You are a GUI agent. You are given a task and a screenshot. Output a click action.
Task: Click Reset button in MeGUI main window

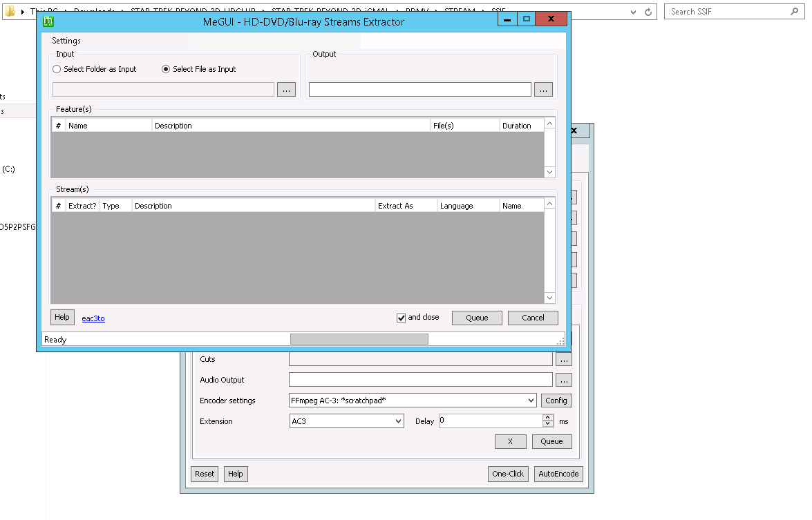[205, 474]
